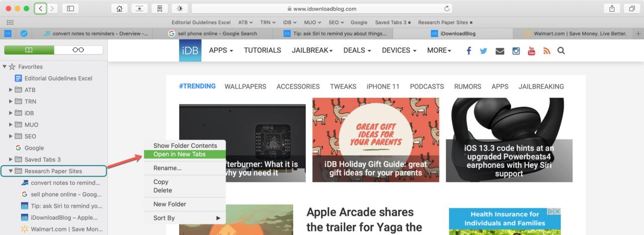Open Editorial Guidelines Excel favorites bar link

click(x=201, y=23)
